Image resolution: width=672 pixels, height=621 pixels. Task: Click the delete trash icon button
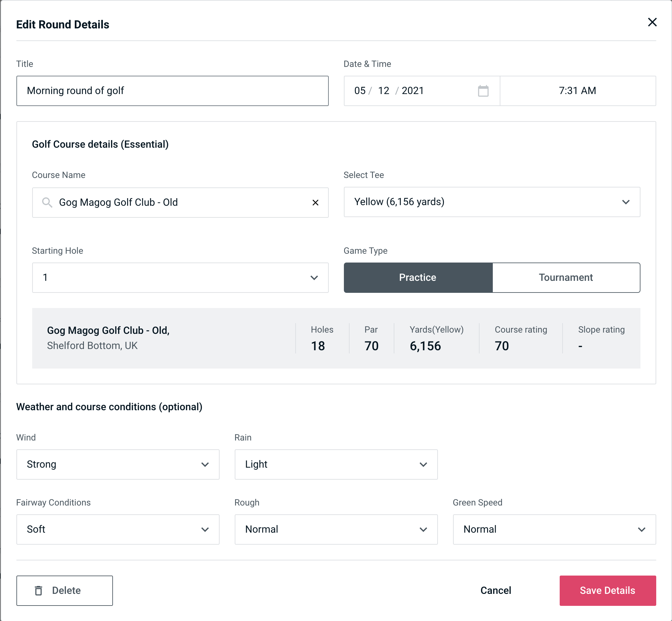click(39, 590)
